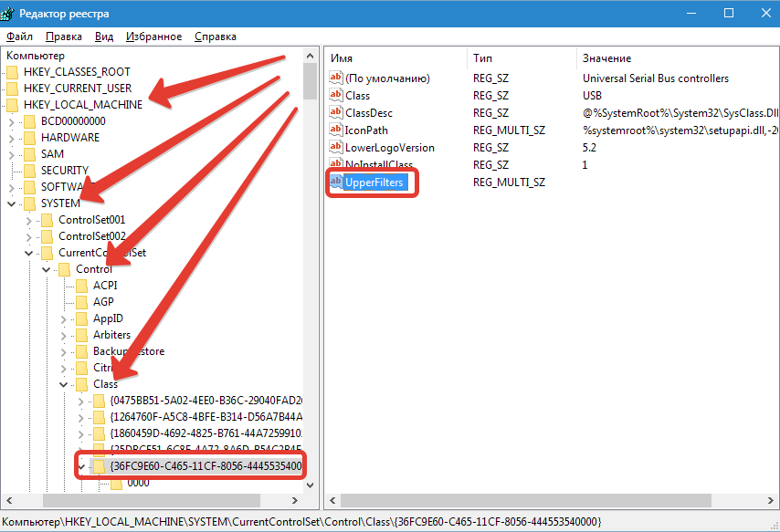Click the icon beside (По умолчанию)

[x=336, y=78]
